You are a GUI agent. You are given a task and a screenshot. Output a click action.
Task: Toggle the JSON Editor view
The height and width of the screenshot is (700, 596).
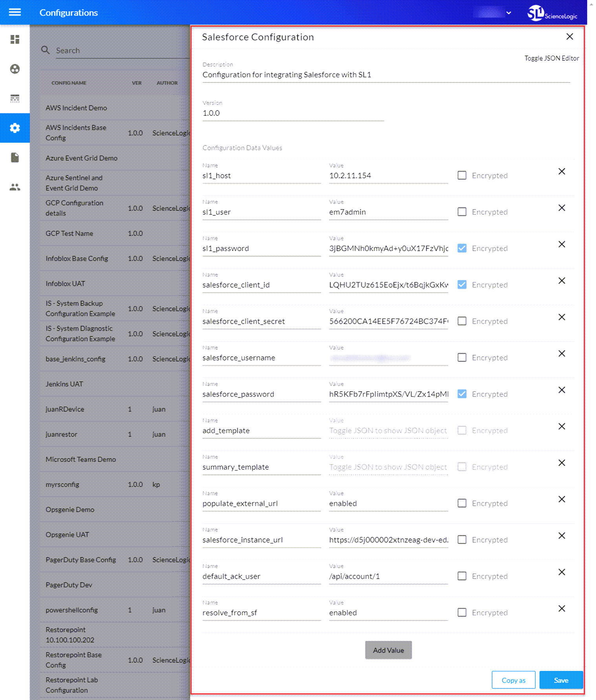coord(551,58)
